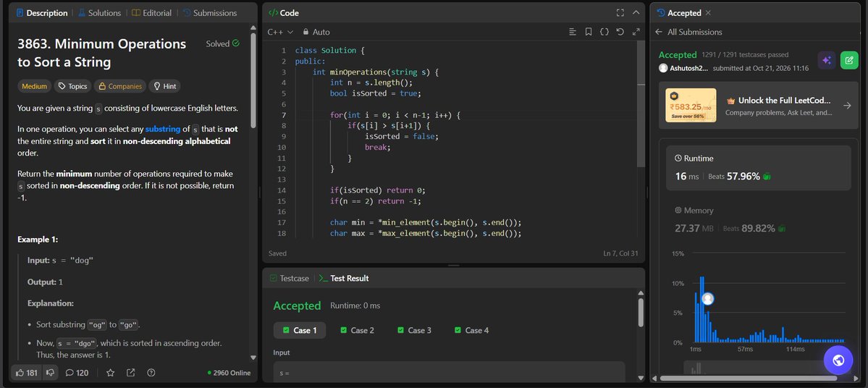The image size is (868, 388).
Task: Show the Hint
Action: [164, 86]
